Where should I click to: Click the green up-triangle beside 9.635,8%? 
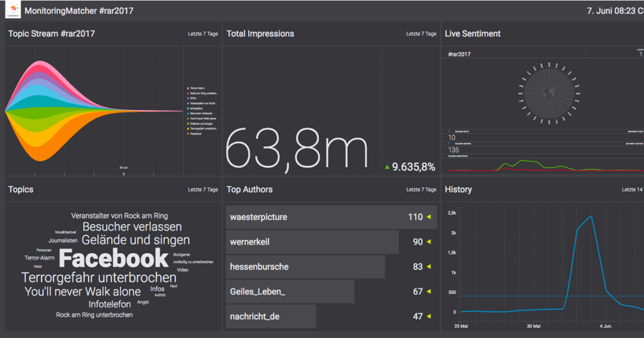(x=387, y=167)
